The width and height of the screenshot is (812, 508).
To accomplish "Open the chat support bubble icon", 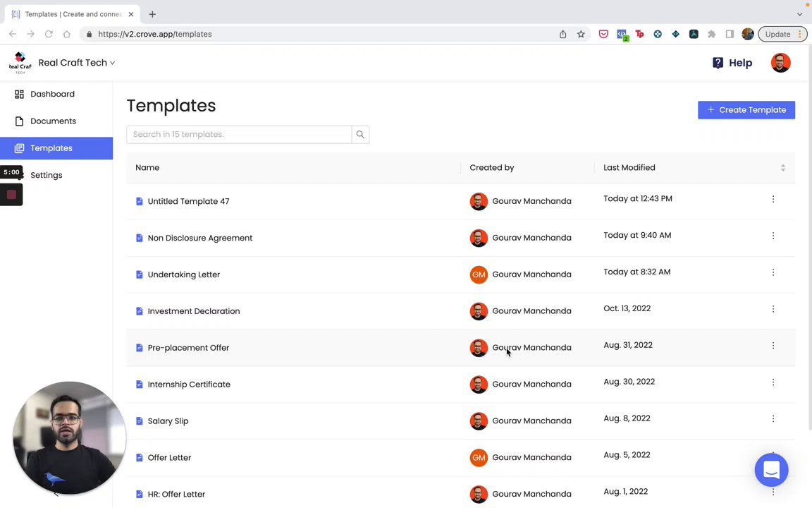I will [771, 470].
